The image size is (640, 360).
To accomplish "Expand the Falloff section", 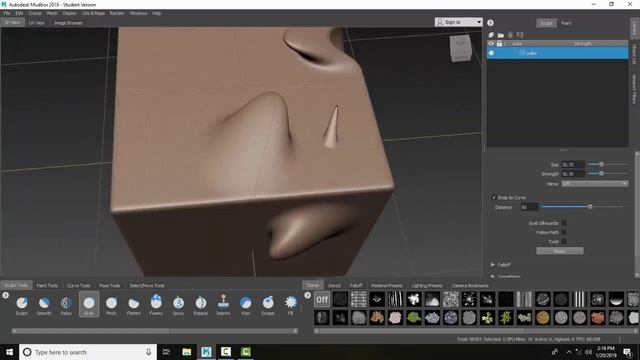I will pyautogui.click(x=493, y=264).
